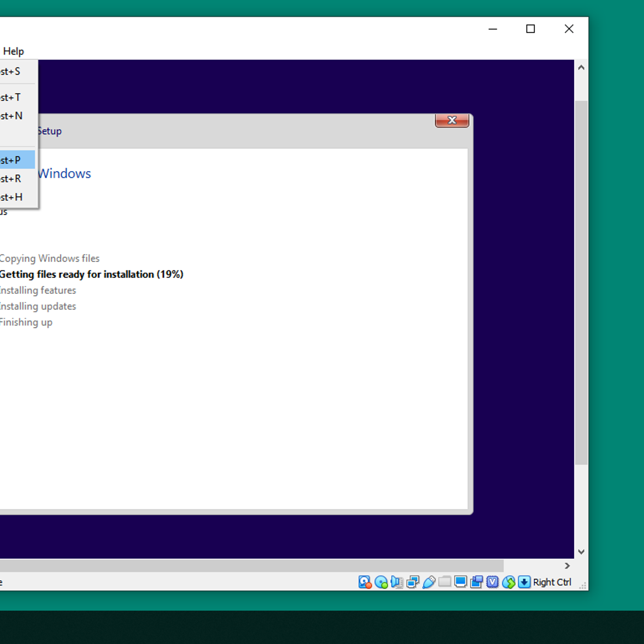Click the 'Right Ctrl' host key label
This screenshot has height=644, width=644.
[552, 582]
